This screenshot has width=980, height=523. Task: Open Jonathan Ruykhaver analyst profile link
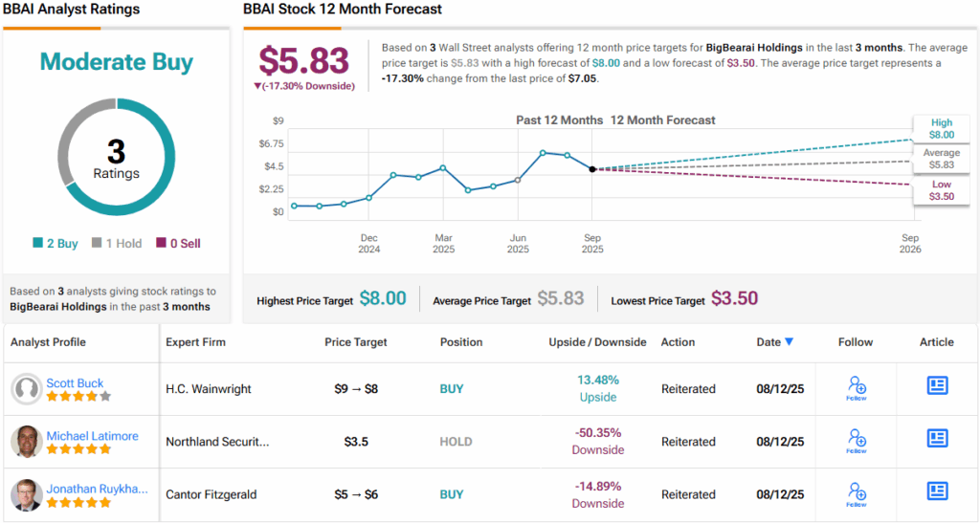tap(97, 488)
